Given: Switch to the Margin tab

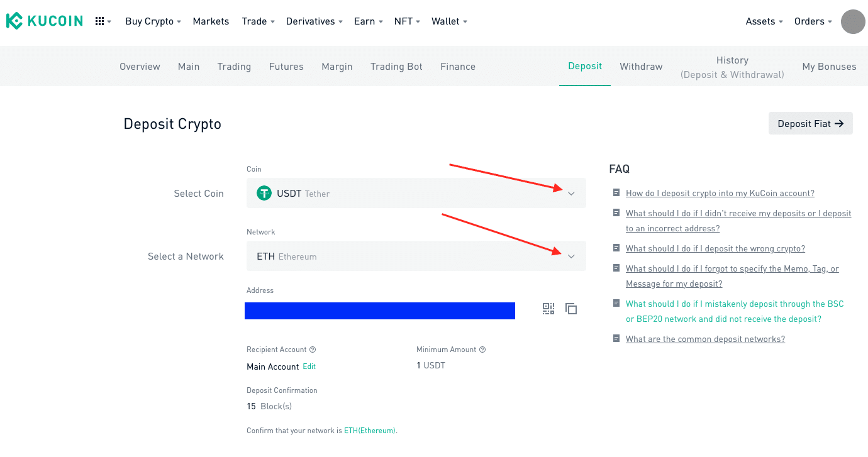Looking at the screenshot, I should tap(337, 67).
